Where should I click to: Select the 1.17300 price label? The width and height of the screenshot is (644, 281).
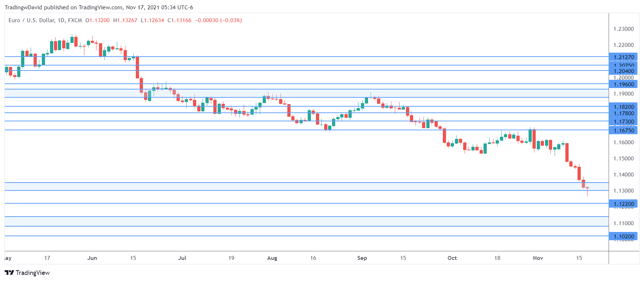pos(624,122)
